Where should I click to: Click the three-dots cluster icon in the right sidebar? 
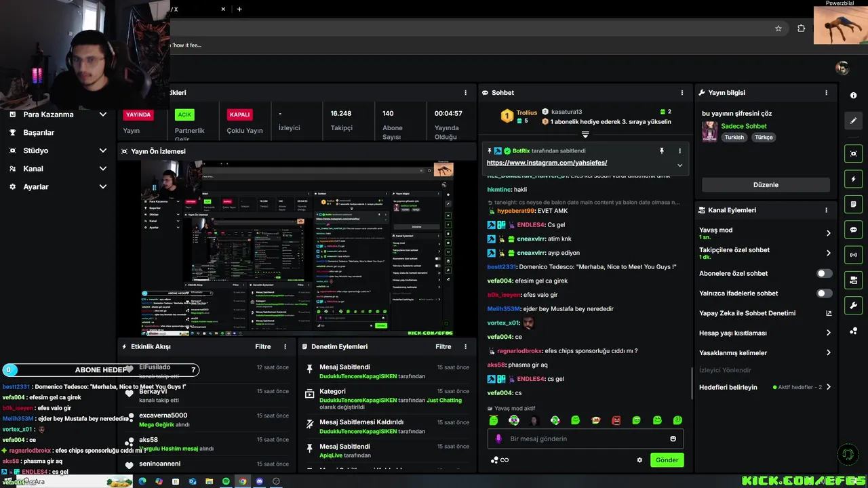tap(853, 331)
